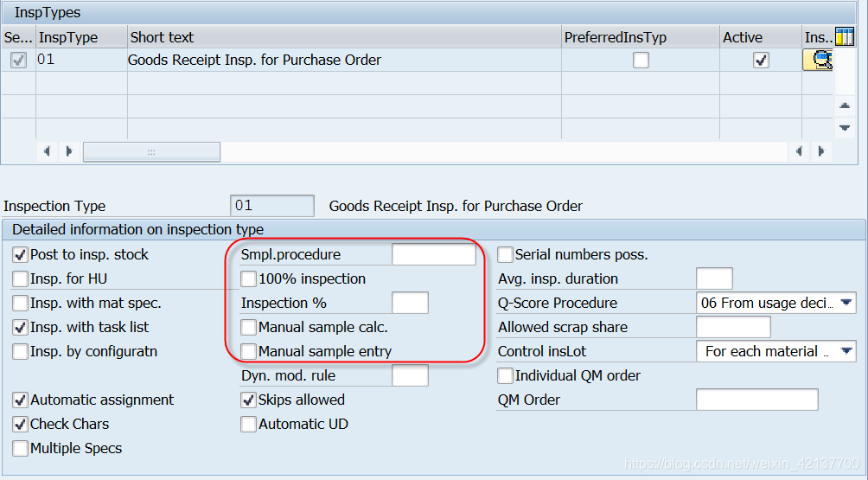Click right scroll arrow beside horizontal scrollbar thumb

[x=68, y=151]
